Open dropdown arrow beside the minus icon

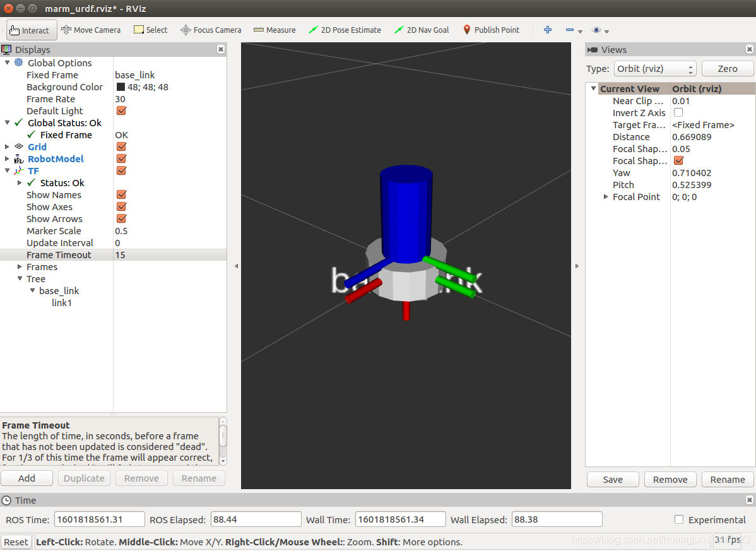(580, 32)
